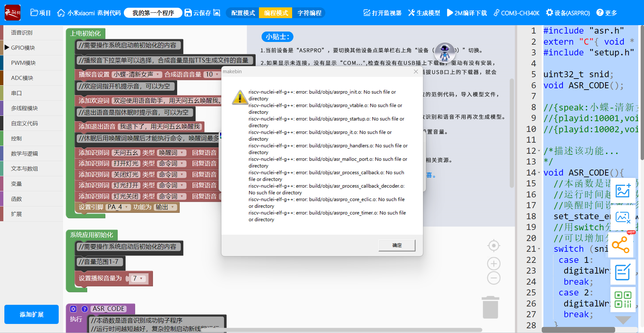Click 生成模型 tool
Screen dimensions: 644x333
pos(424,13)
